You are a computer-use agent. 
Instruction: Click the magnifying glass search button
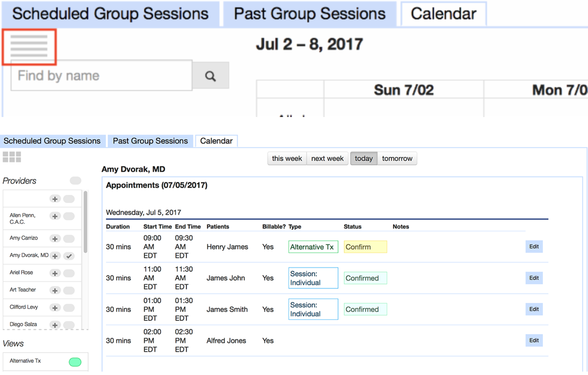[210, 76]
